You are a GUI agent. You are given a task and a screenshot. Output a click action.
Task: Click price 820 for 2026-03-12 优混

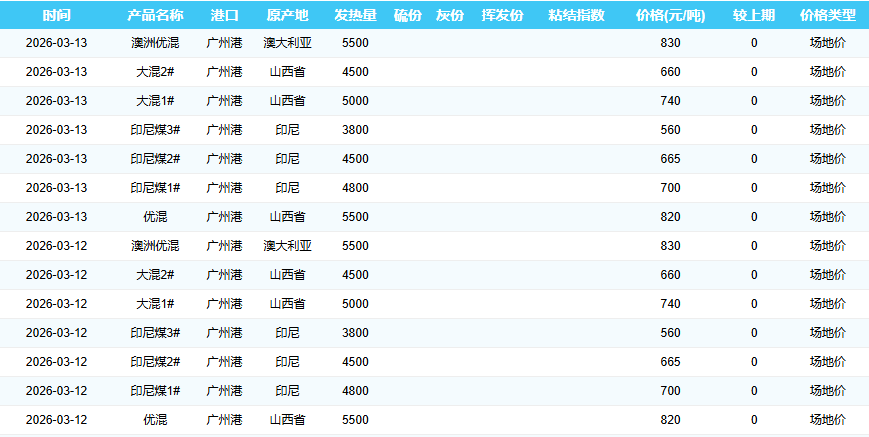coord(670,420)
